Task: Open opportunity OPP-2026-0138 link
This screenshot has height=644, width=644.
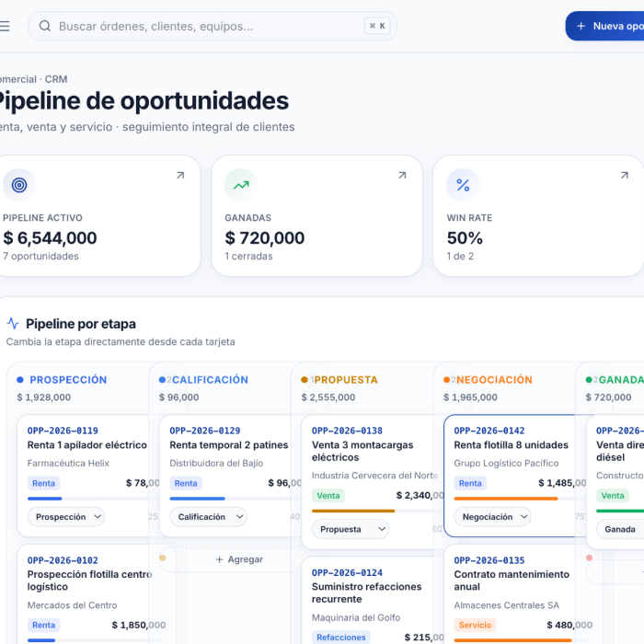Action: 347,431
